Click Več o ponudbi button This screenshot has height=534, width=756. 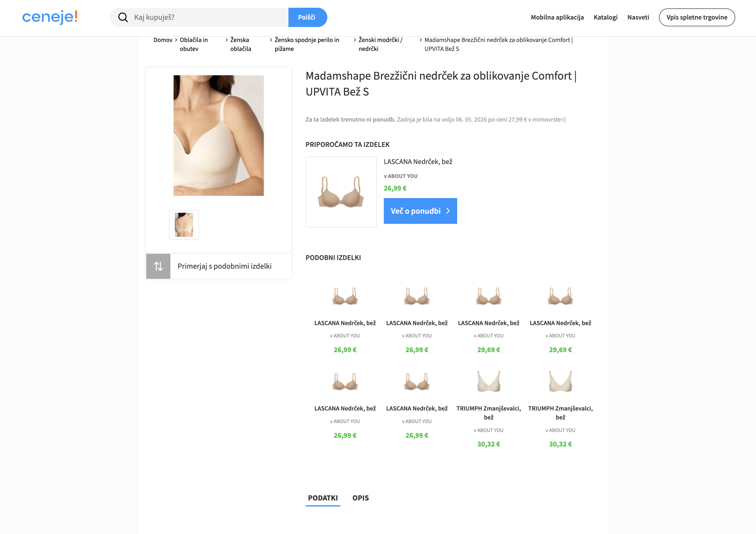[420, 211]
